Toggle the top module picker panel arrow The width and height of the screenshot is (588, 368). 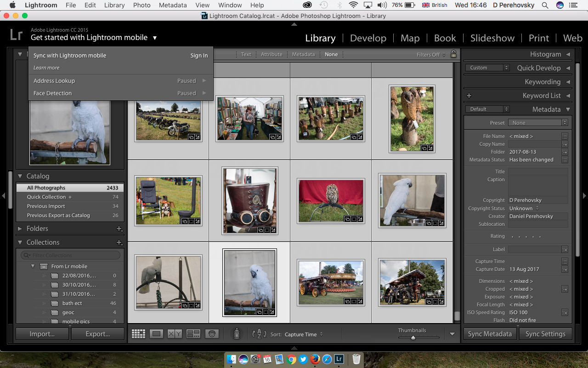point(294,24)
